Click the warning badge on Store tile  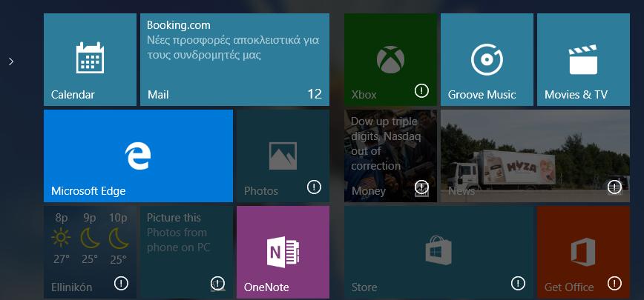518,283
